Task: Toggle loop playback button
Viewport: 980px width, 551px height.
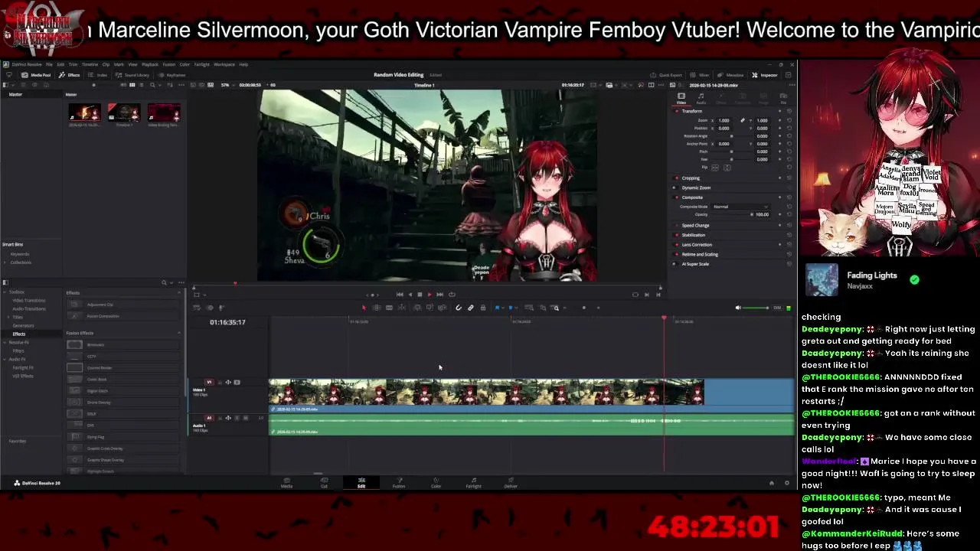Action: (452, 295)
